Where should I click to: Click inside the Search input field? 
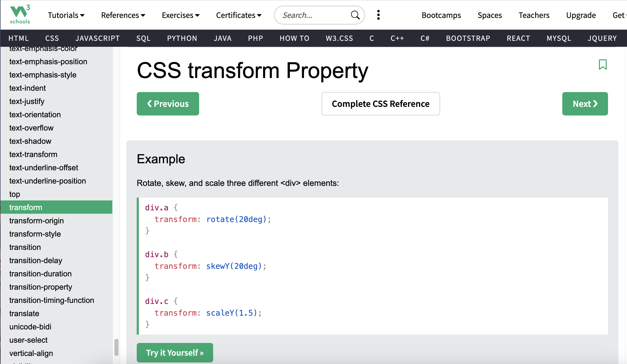[312, 15]
